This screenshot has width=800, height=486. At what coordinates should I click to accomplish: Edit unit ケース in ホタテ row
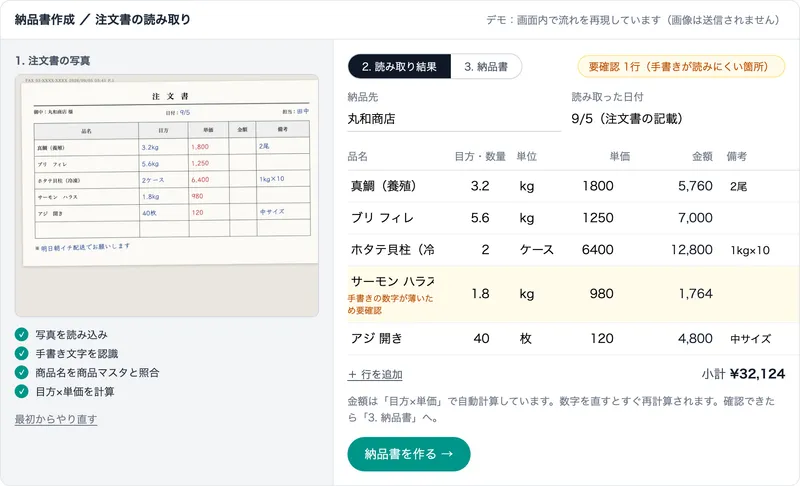(536, 249)
